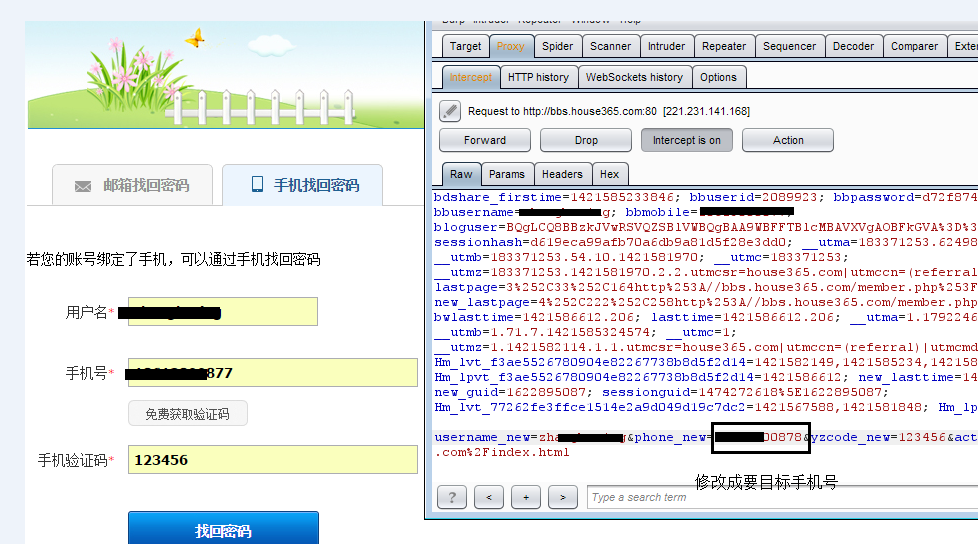978x544 pixels.
Task: Click yzcode_new=123456 in the request body
Action: pos(878,437)
